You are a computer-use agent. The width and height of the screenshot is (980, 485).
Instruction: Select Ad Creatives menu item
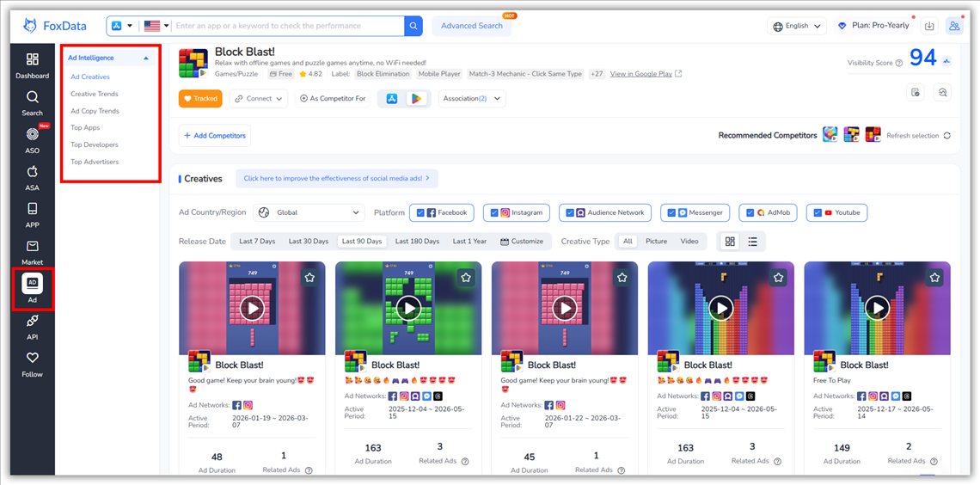pyautogui.click(x=90, y=77)
